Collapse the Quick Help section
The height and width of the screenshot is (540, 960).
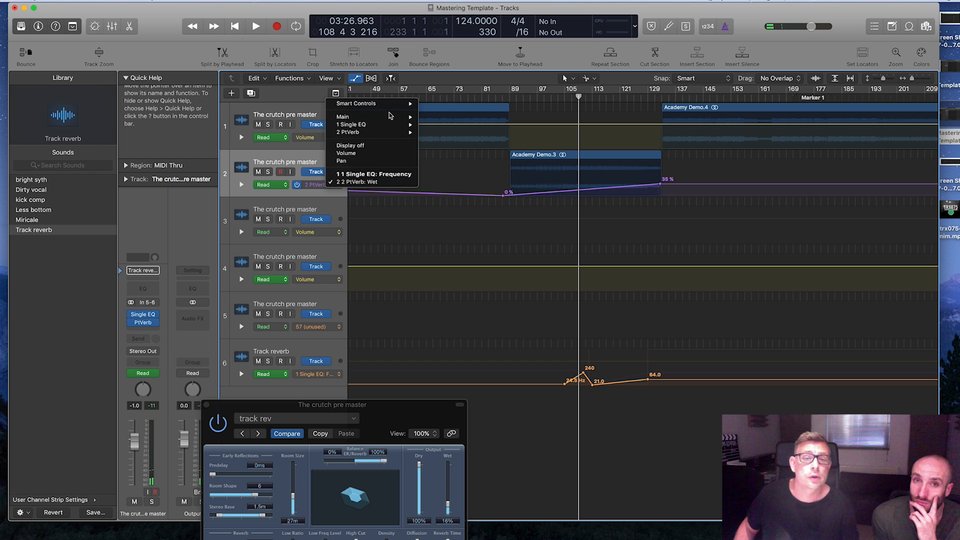tap(126, 78)
